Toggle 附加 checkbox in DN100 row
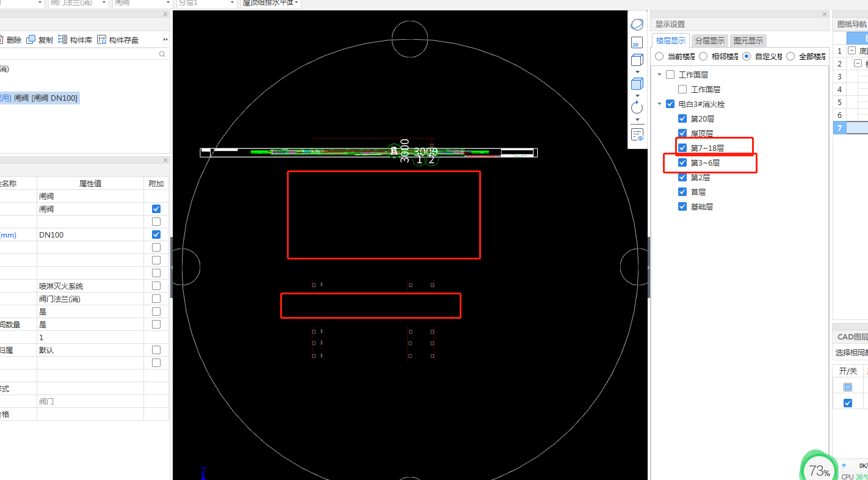The image size is (868, 480). (x=156, y=235)
